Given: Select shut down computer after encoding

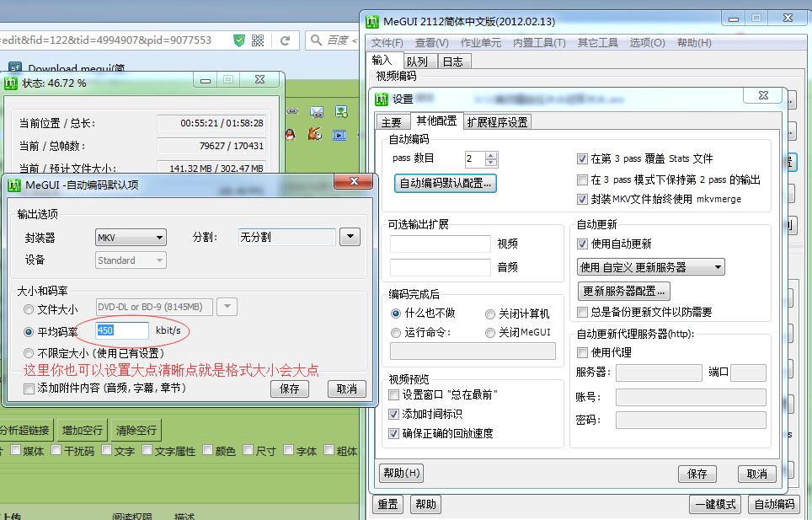Looking at the screenshot, I should (490, 314).
